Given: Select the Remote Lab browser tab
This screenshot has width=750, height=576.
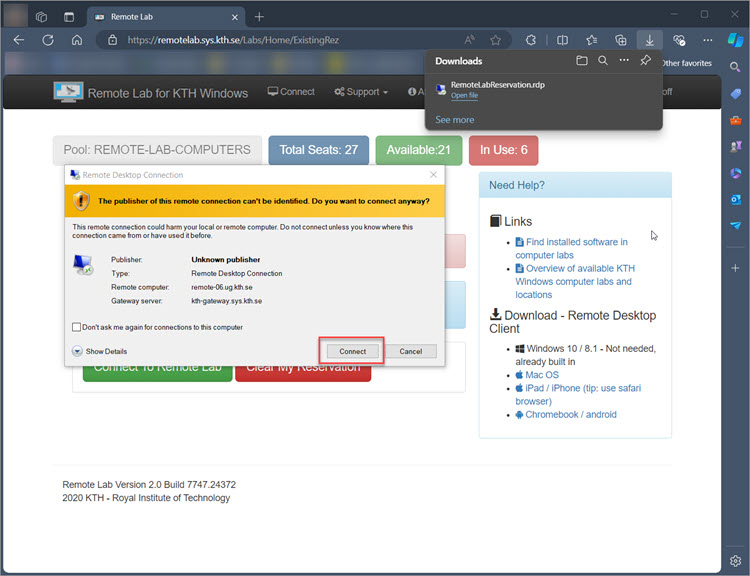Looking at the screenshot, I should pos(160,17).
